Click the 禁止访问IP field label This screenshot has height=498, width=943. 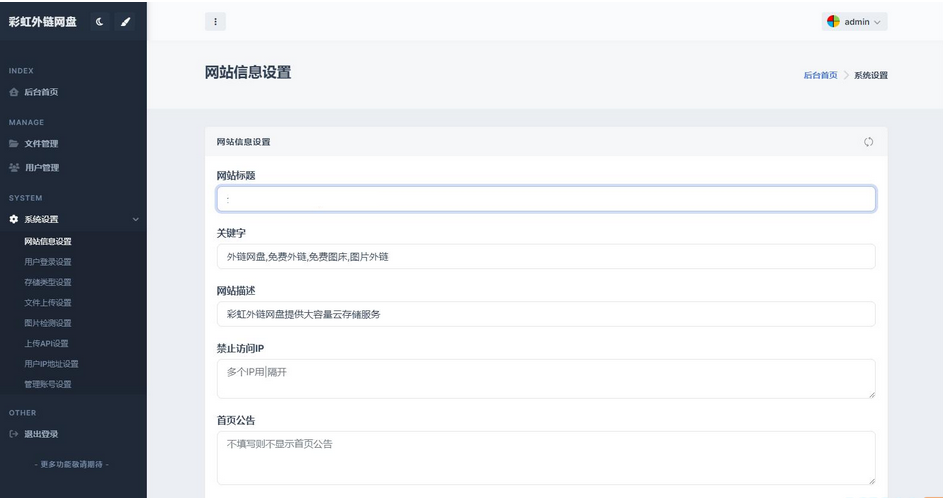(x=241, y=348)
